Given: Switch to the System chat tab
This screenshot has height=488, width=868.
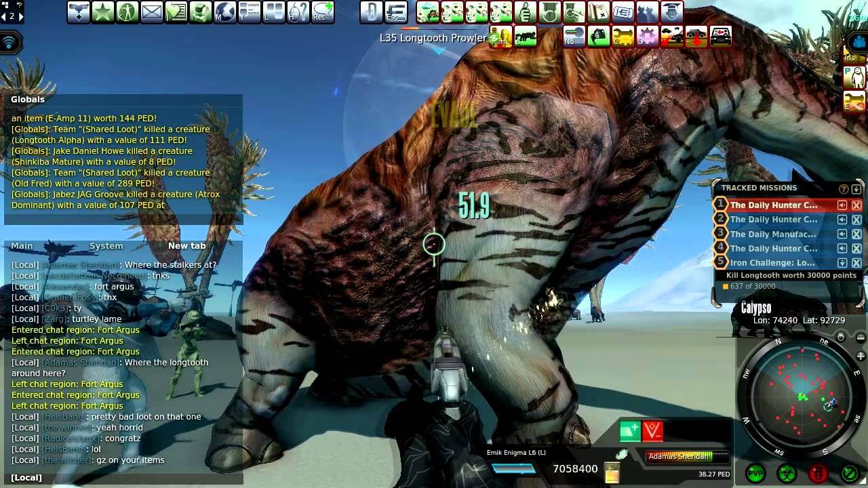Looking at the screenshot, I should tap(106, 246).
